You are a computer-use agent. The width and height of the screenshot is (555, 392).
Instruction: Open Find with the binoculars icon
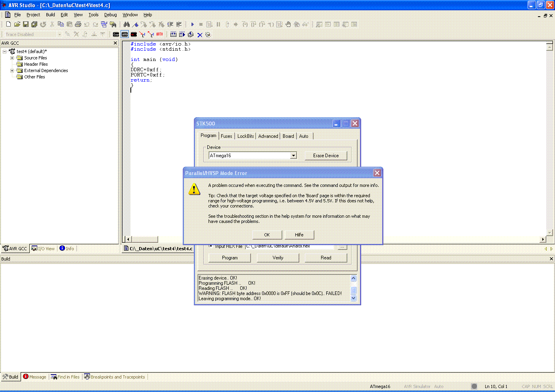click(x=126, y=25)
